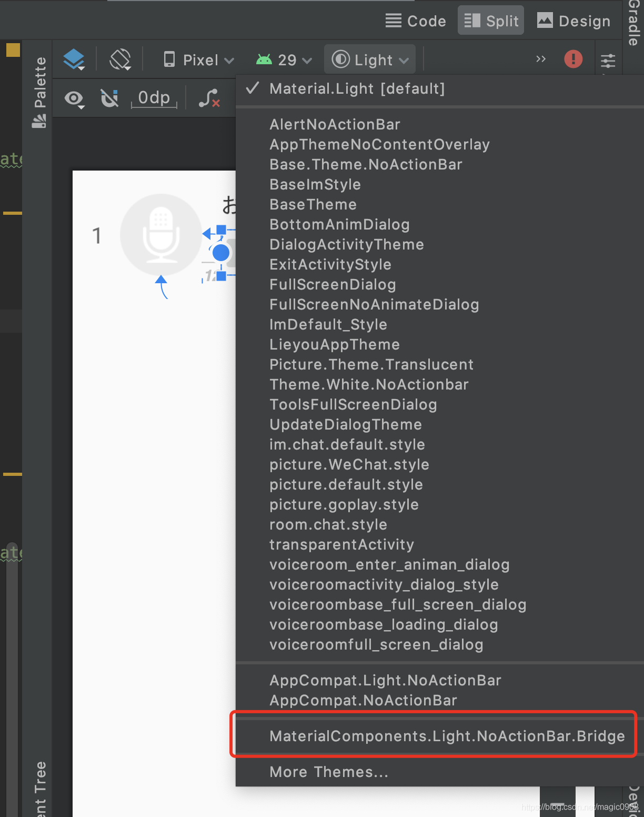This screenshot has width=644, height=817.
Task: Select BaseTheme entry
Action: (x=440, y=204)
